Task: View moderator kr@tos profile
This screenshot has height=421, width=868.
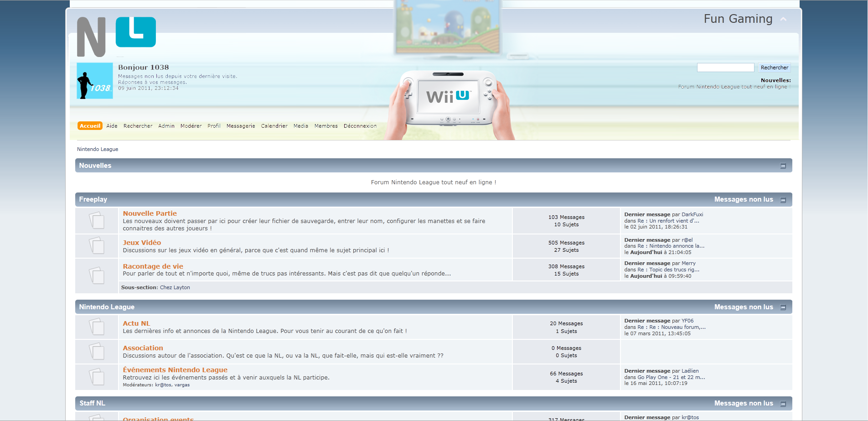Action: tap(163, 385)
